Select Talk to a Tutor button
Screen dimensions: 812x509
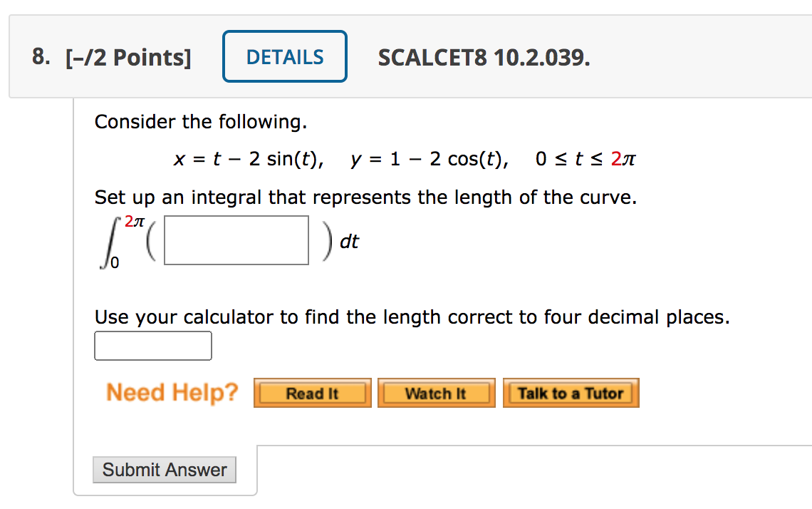[x=571, y=393]
